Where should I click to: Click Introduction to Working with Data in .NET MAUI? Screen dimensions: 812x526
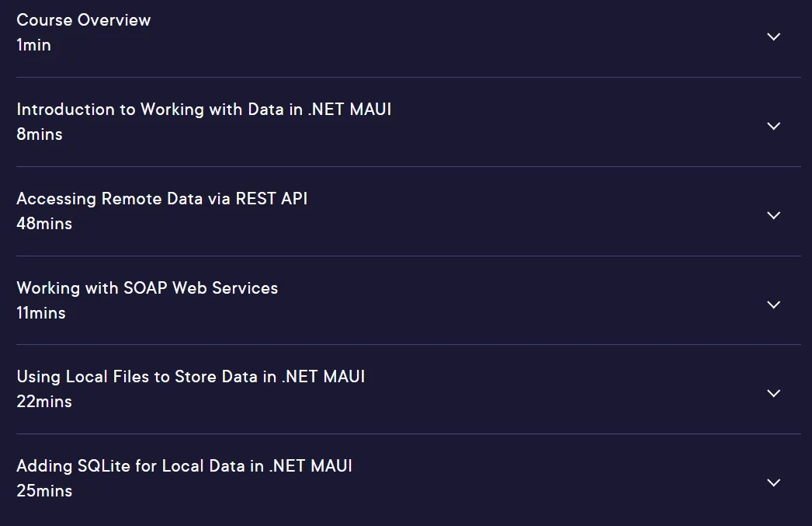[204, 110]
